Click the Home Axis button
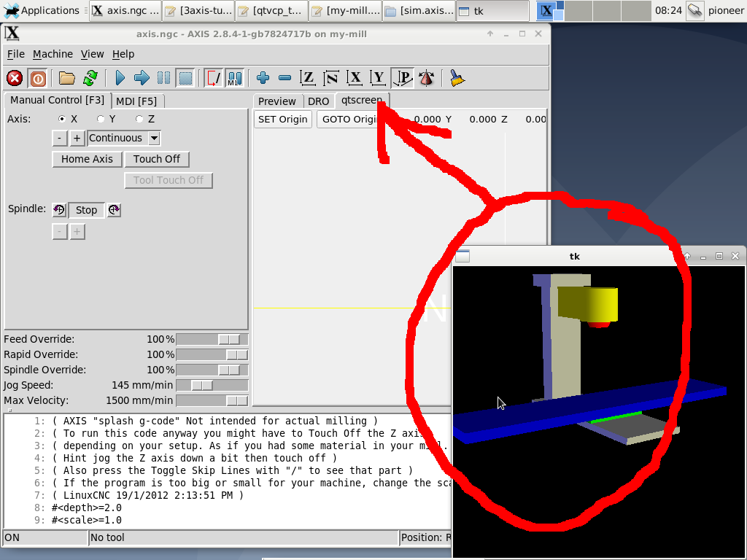 point(87,159)
